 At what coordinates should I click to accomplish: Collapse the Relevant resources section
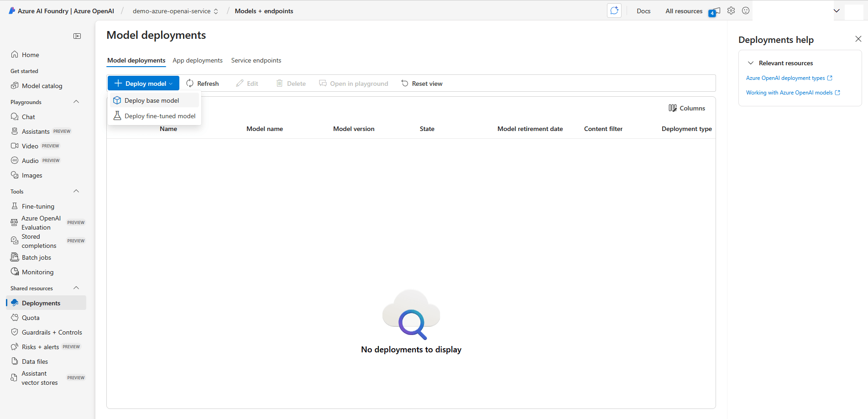click(x=751, y=63)
